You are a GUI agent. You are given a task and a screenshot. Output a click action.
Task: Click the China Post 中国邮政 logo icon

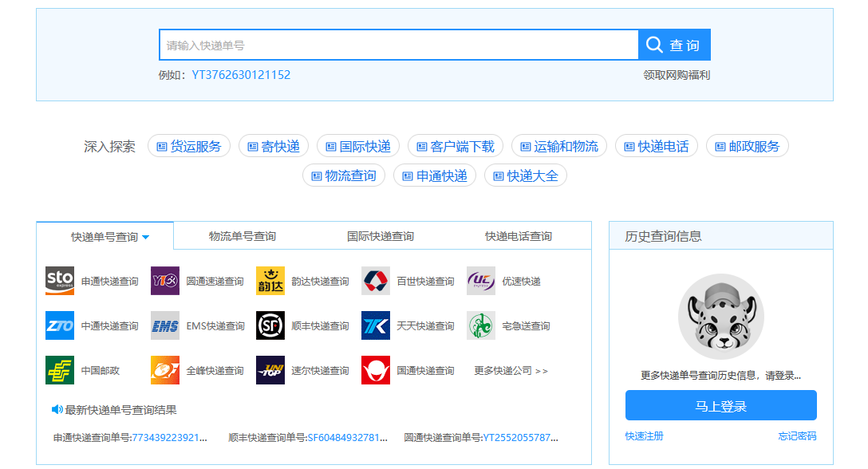pyautogui.click(x=60, y=370)
